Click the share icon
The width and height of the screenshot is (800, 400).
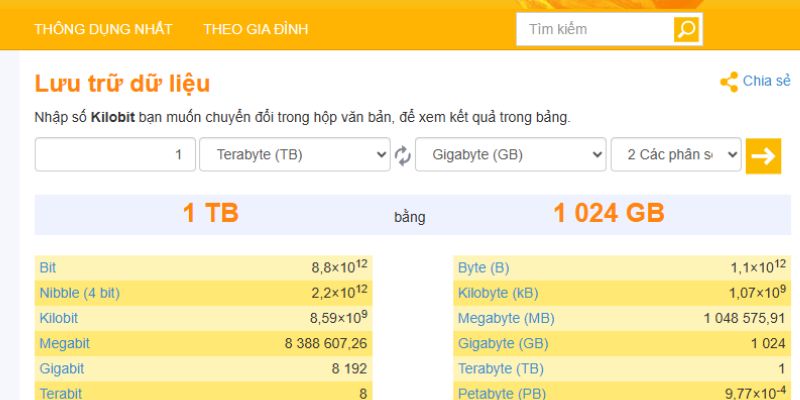coord(729,82)
